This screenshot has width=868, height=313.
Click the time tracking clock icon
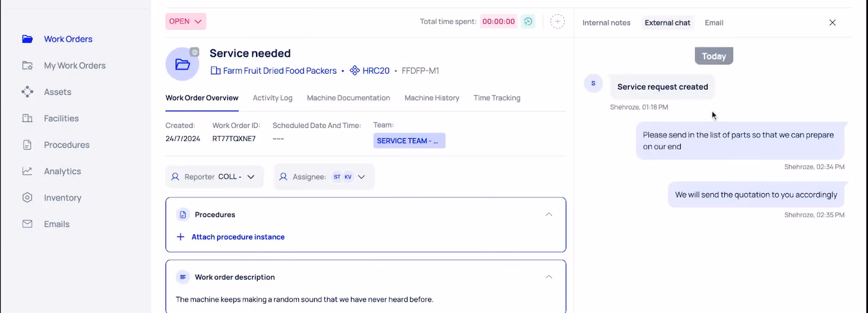click(x=528, y=22)
